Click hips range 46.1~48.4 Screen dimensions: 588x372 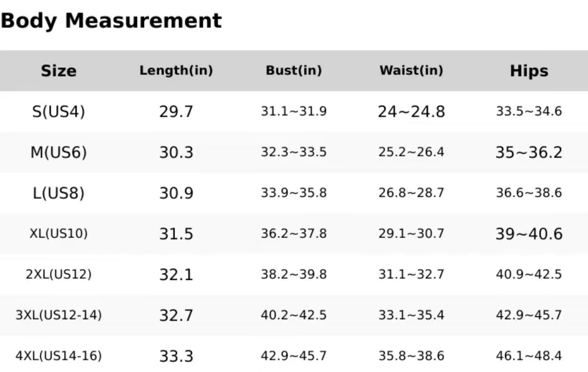[x=529, y=356]
